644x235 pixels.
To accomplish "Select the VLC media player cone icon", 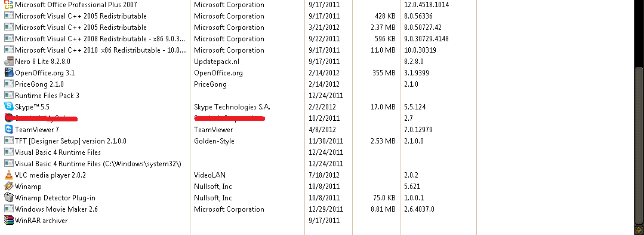I will pyautogui.click(x=8, y=175).
